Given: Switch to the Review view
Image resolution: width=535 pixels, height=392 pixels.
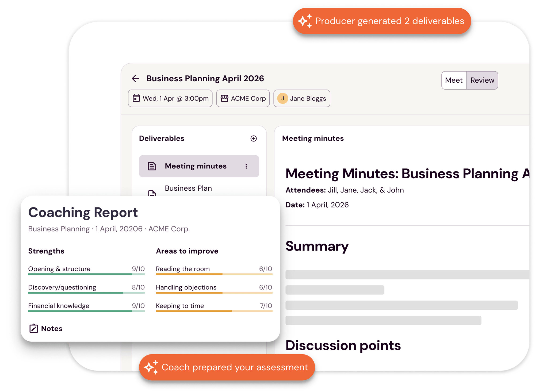Looking at the screenshot, I should point(482,80).
